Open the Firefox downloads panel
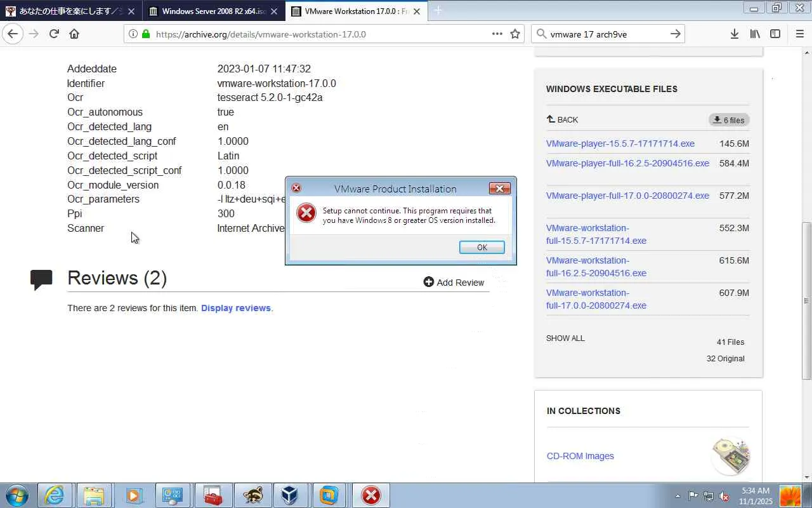Screen dimensions: 812x508 pyautogui.click(x=734, y=34)
